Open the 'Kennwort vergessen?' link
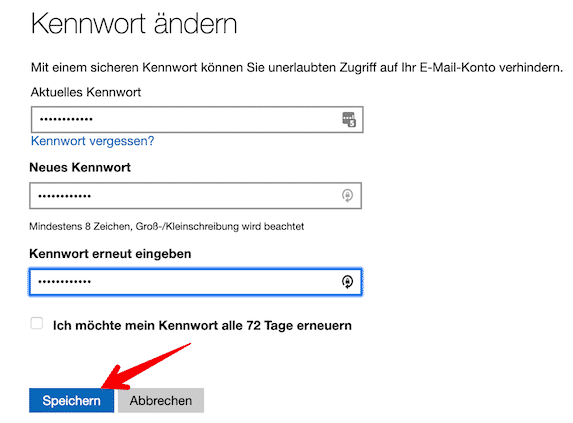 (92, 141)
